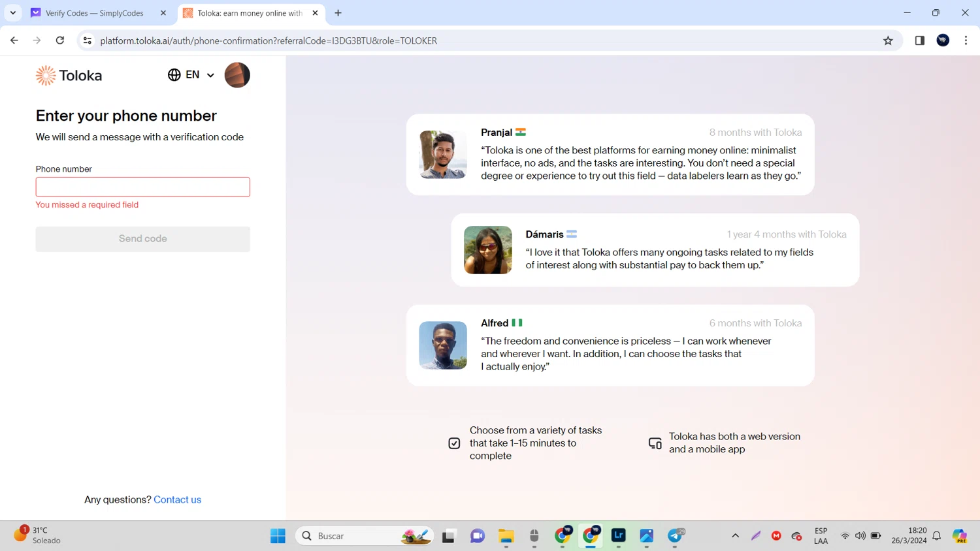The height and width of the screenshot is (551, 980).
Task: Click Dámaris's profile photo
Action: 488,250
